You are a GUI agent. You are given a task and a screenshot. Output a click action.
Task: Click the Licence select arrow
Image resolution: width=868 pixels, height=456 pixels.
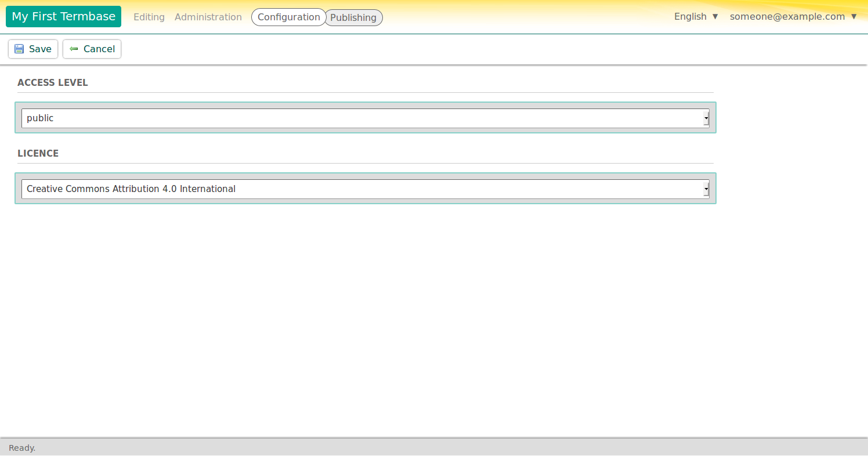click(x=706, y=189)
